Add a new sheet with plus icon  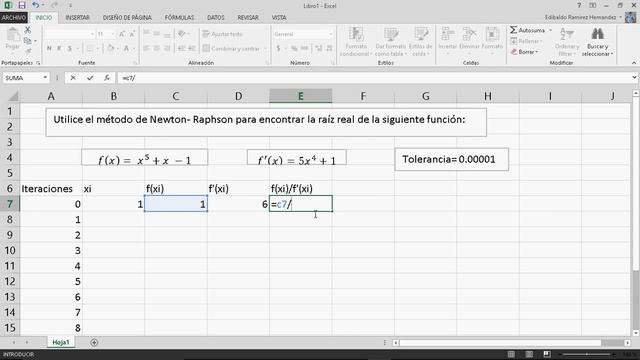tap(94, 342)
